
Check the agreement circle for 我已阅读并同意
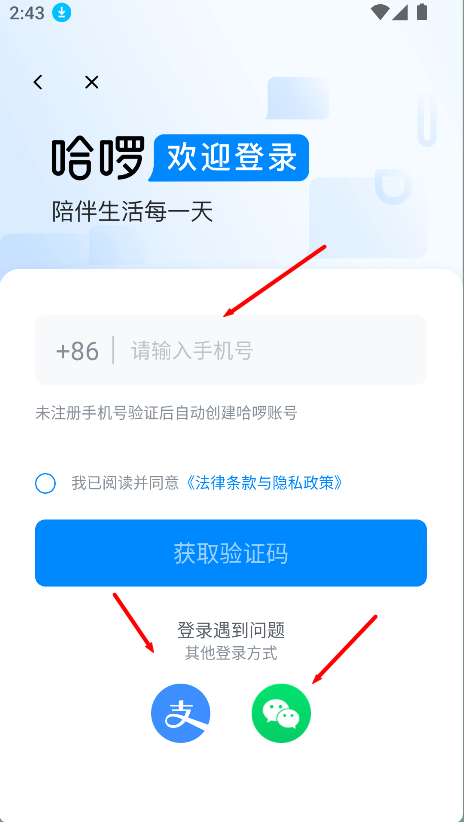45,483
